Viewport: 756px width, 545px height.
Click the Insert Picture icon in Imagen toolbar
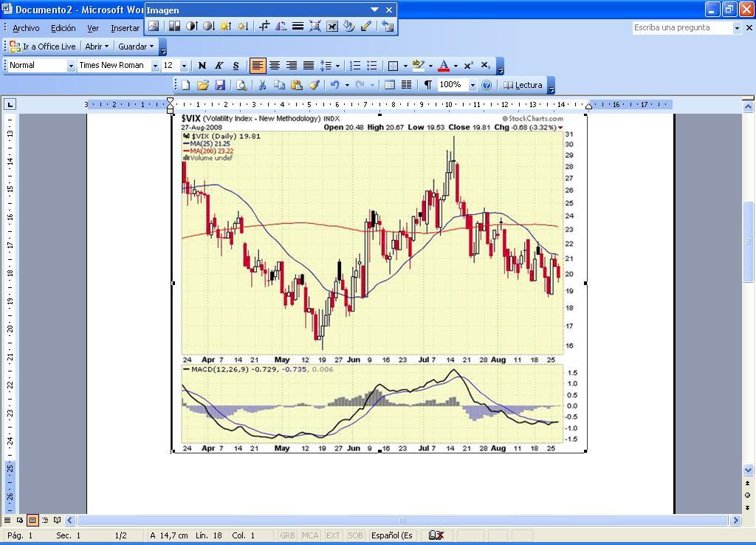(154, 26)
